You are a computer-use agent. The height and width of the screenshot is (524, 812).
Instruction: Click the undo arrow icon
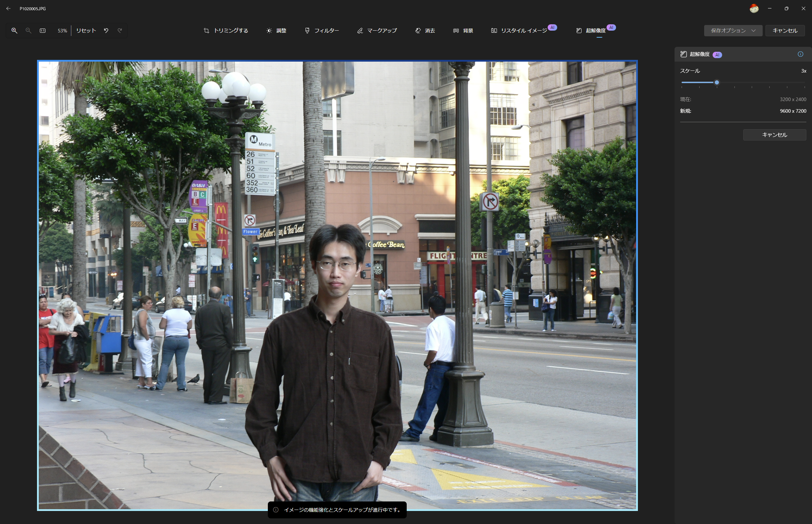[x=106, y=31]
